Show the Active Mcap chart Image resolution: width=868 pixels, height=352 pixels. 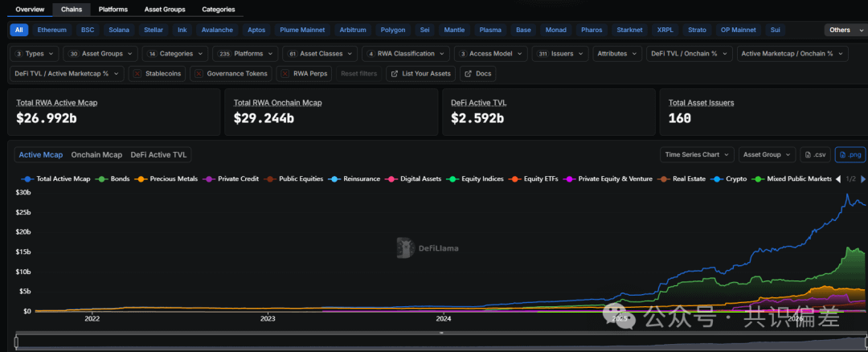click(41, 155)
